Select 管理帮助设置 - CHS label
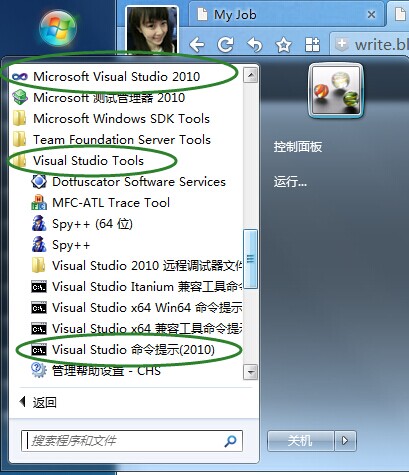 106,371
